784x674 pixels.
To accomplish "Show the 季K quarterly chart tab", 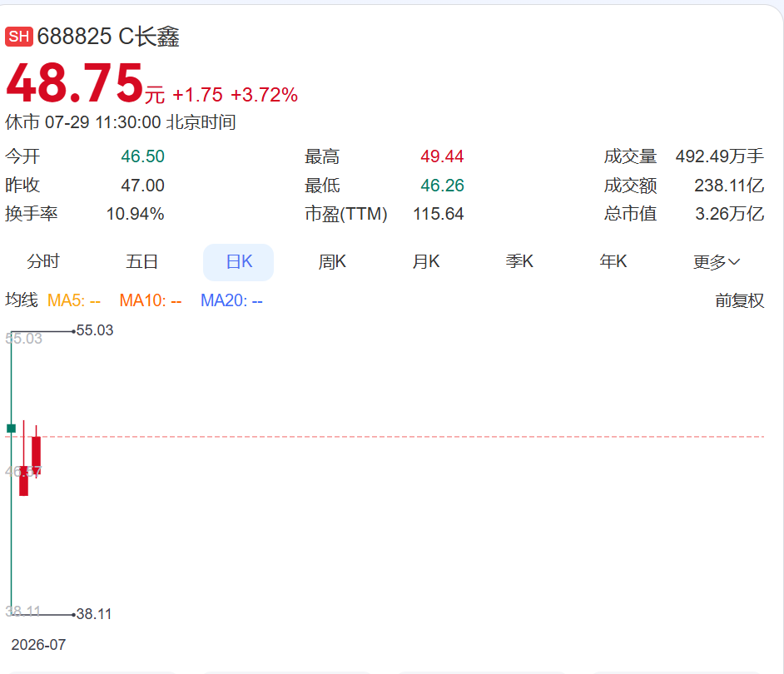I will click(x=519, y=261).
